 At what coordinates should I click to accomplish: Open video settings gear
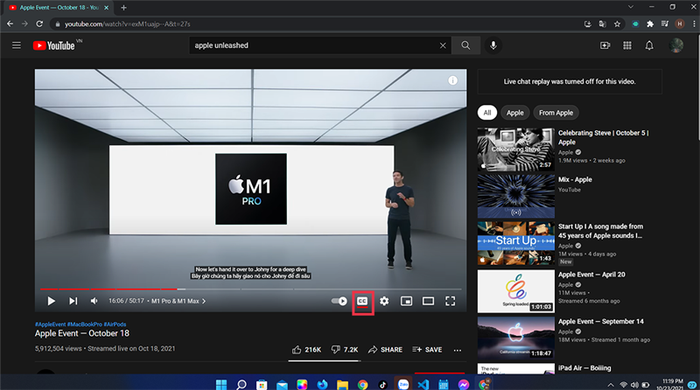click(384, 301)
